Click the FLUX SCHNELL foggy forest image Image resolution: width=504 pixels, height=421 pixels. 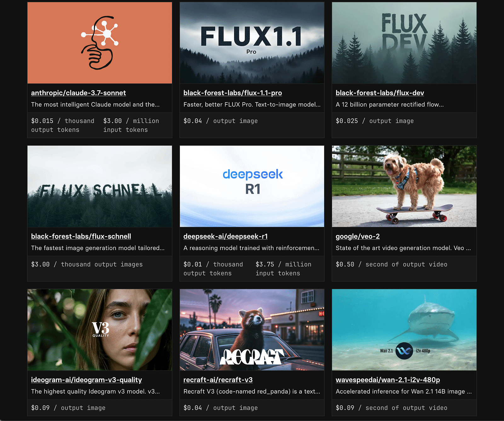tap(100, 186)
